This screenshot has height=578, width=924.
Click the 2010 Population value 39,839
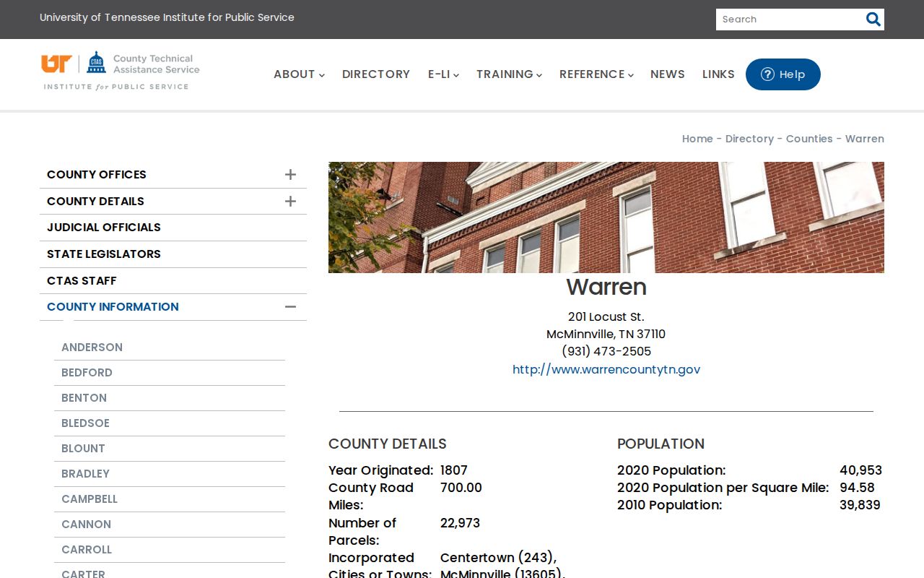[860, 505]
